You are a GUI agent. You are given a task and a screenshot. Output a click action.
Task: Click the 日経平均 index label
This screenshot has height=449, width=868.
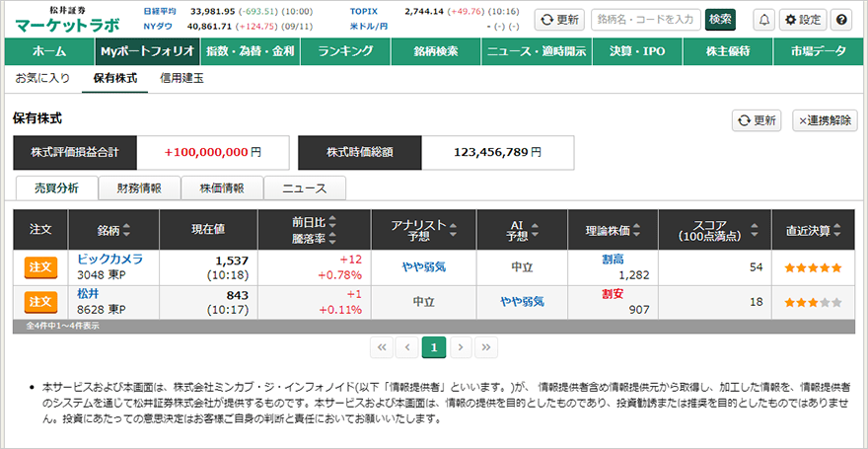160,12
